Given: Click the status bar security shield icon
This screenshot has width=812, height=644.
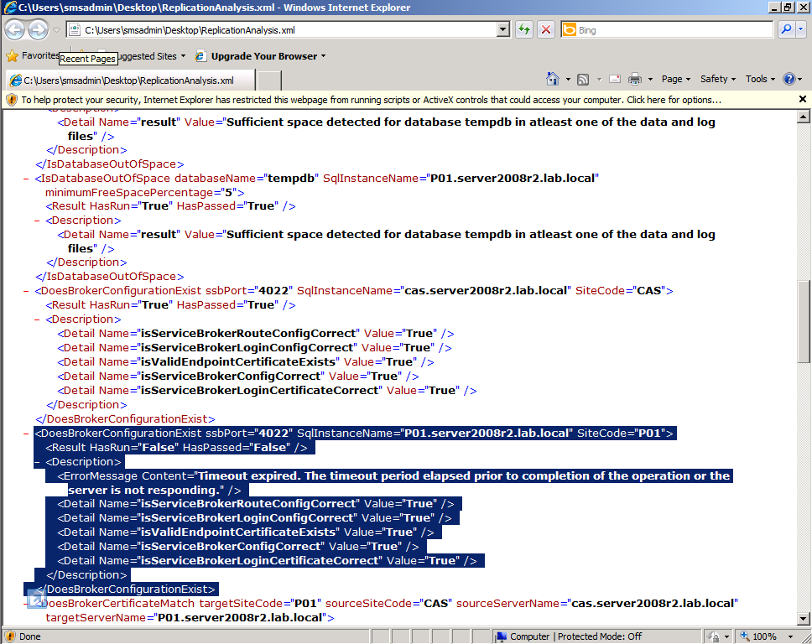Looking at the screenshot, I should pyautogui.click(x=10, y=636).
